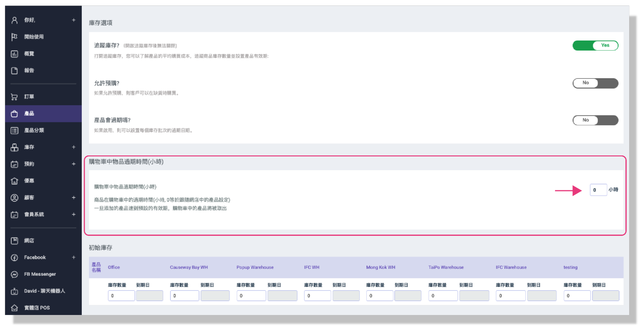Viewport: 644px width, 333px height.
Task: Expand the Facebook submenu plus
Action: click(73, 257)
